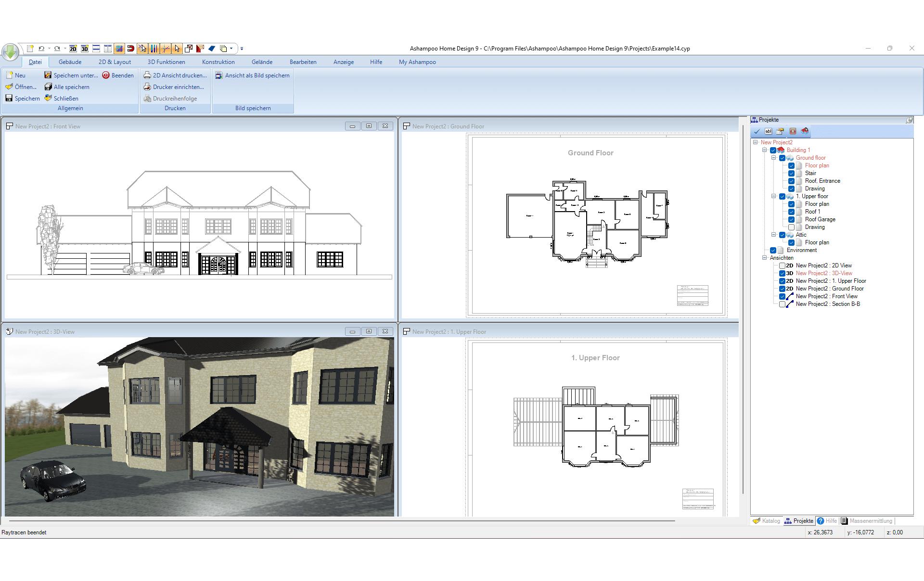Toggle the grid icon in quick toolbar
The image size is (924, 581).
(x=119, y=49)
